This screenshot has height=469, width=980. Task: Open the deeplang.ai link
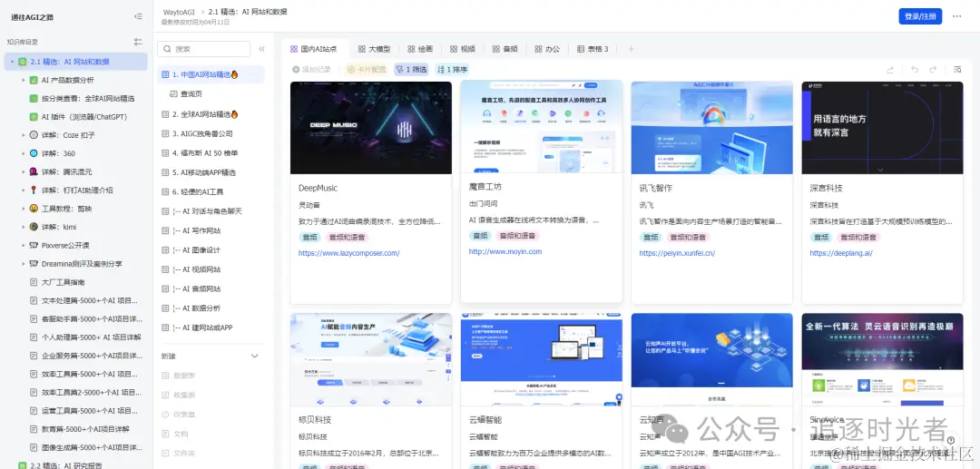840,253
